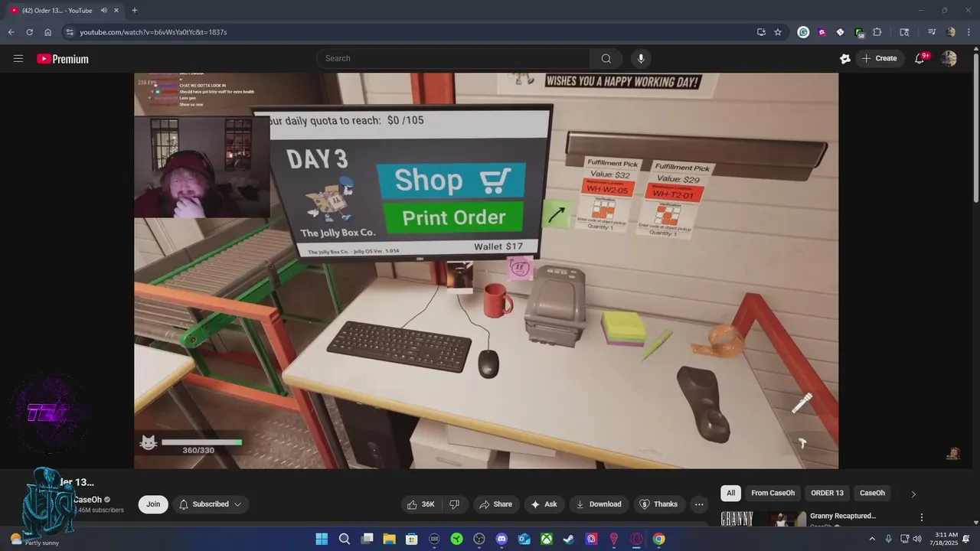Open the YouTube notifications bell
980x551 pixels.
920,59
